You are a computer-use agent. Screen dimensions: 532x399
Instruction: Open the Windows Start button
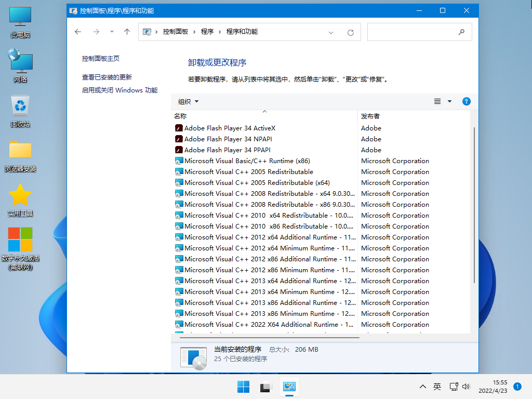243,387
